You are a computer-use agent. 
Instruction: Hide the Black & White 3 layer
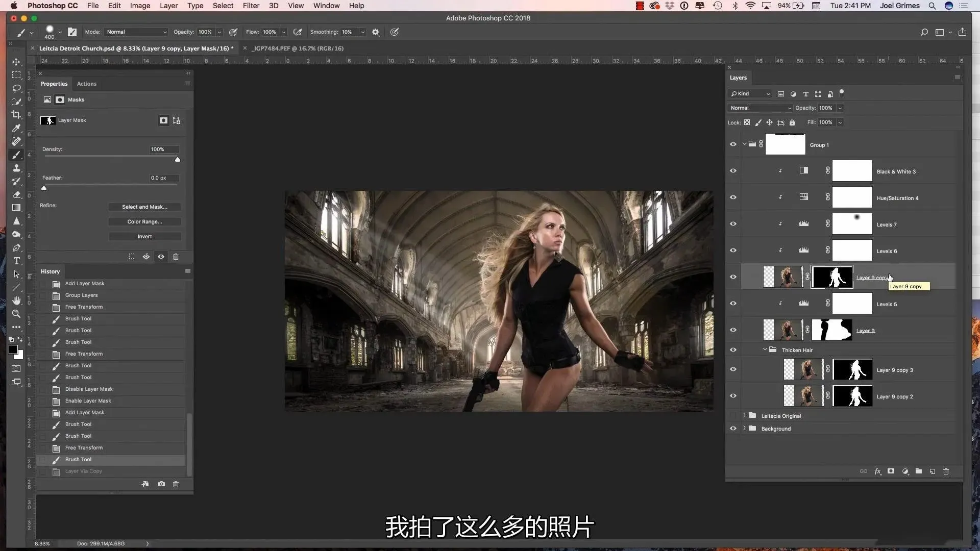733,171
